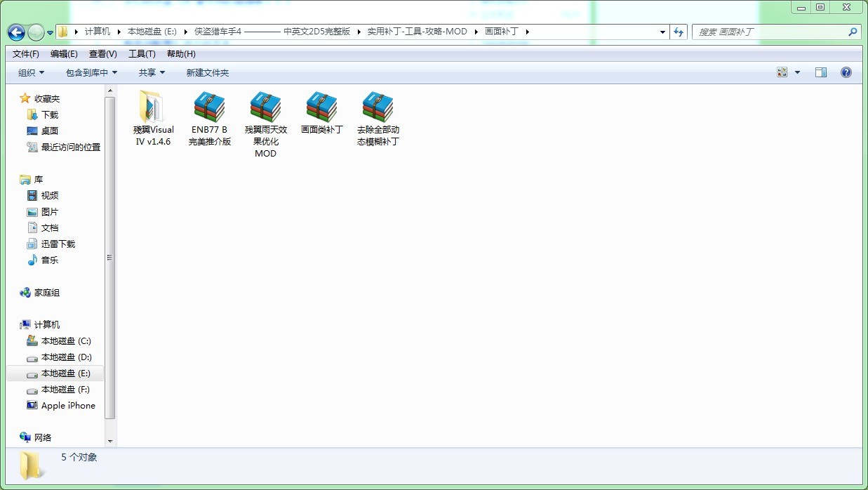Viewport: 868px width, 490px height.
Task: Click the Apple iPhone device icon
Action: point(32,405)
